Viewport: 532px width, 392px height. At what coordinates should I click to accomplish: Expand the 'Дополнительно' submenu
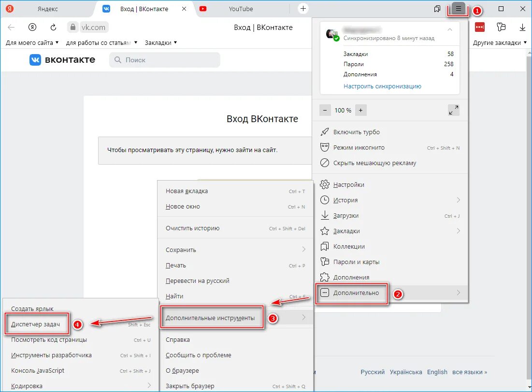389,293
